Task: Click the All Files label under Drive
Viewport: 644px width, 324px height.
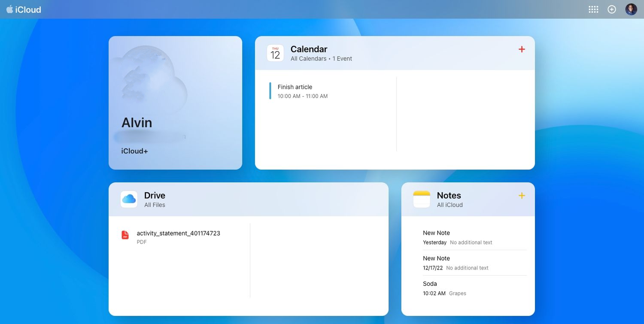Action: coord(155,205)
